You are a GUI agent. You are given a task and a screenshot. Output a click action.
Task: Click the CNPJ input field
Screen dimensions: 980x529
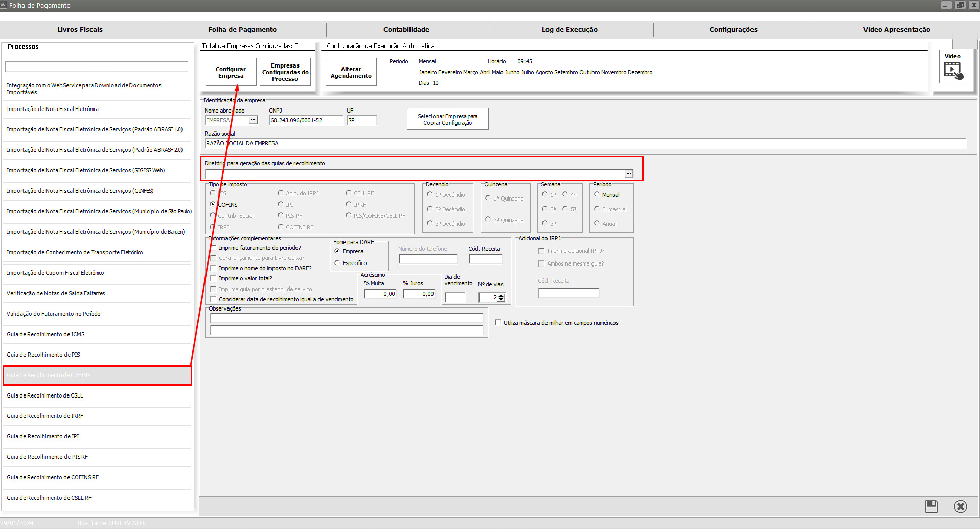click(306, 120)
